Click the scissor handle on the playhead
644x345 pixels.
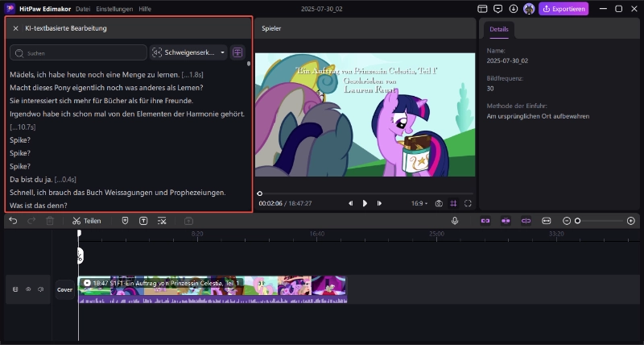pyautogui.click(x=80, y=256)
